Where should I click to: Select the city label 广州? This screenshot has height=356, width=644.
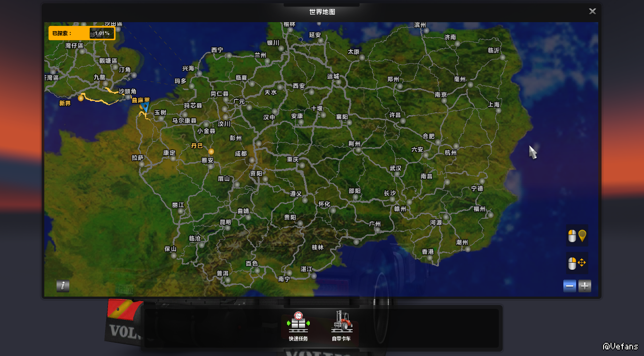click(375, 224)
